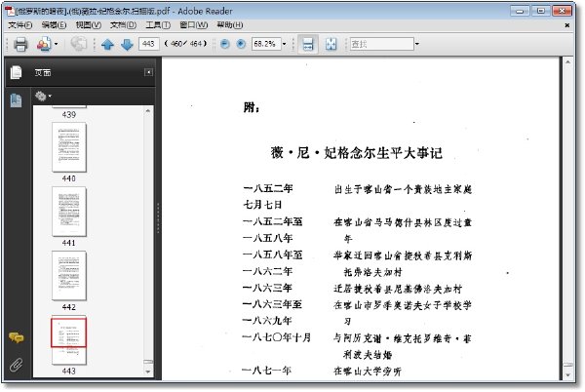Open the Comments panel icon
Screen dimensions: 585x392
(x=16, y=338)
